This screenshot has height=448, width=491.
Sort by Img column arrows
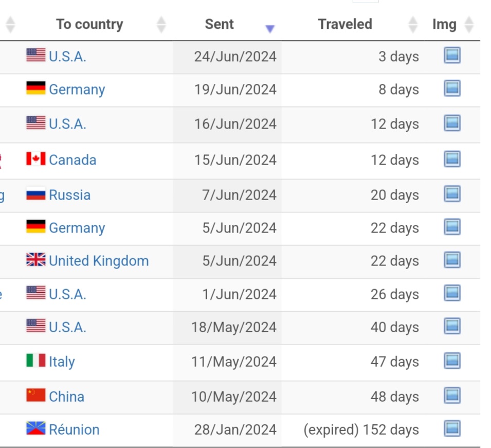coord(469,25)
